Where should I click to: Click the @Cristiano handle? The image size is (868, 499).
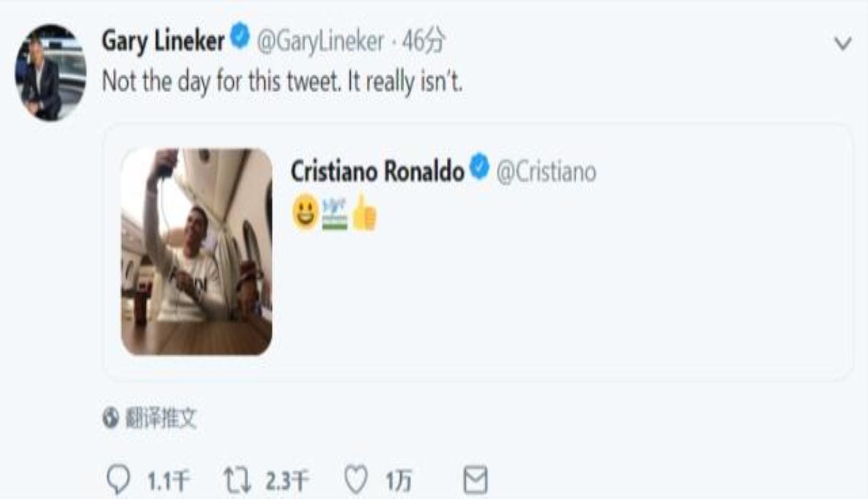point(546,172)
